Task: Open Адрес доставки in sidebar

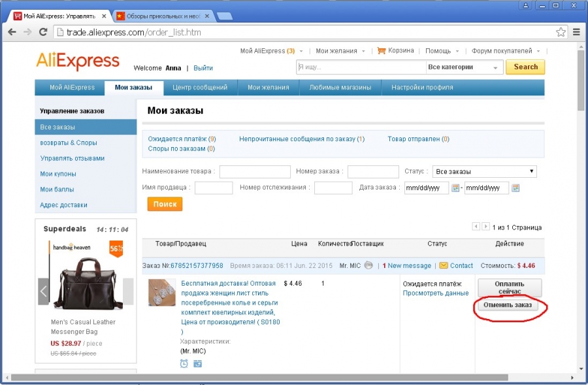Action: (63, 205)
